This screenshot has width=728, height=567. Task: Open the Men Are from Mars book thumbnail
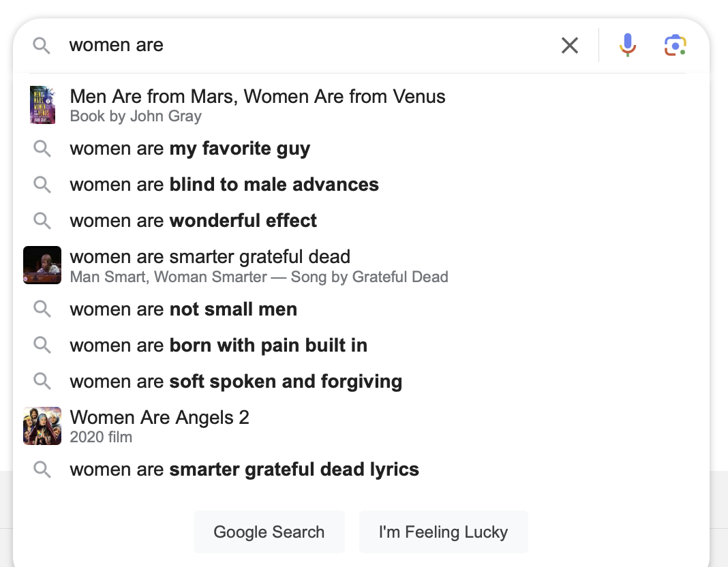tap(42, 105)
